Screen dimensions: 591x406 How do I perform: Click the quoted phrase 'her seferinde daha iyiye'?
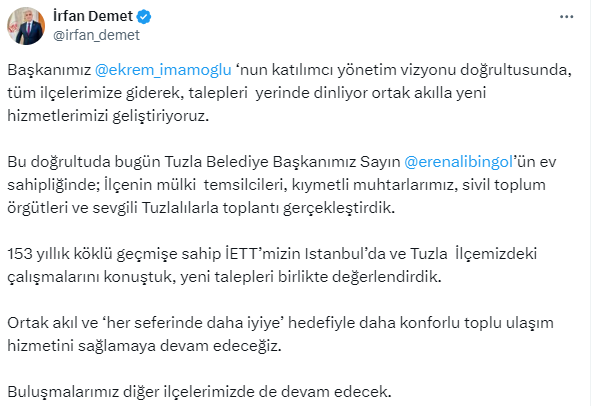point(193,323)
